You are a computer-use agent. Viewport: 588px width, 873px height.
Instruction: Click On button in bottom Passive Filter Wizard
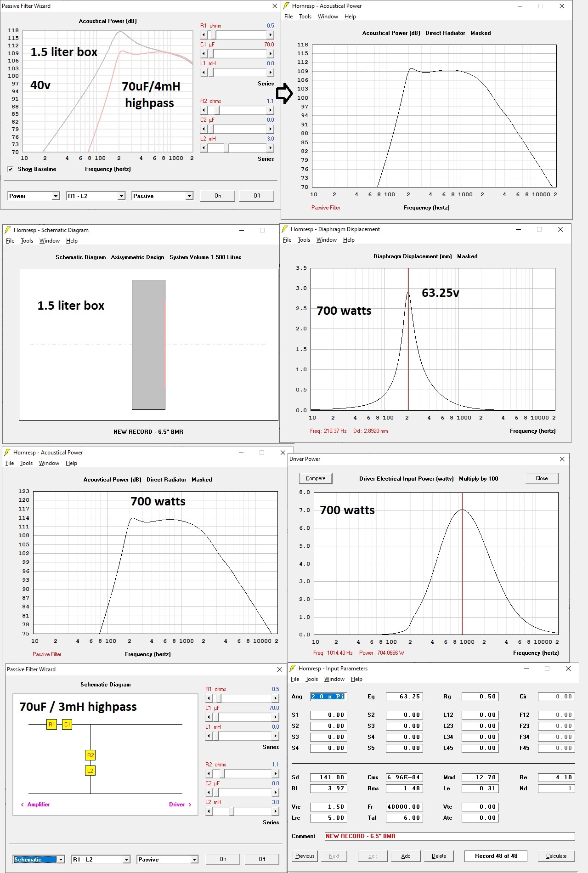[223, 859]
